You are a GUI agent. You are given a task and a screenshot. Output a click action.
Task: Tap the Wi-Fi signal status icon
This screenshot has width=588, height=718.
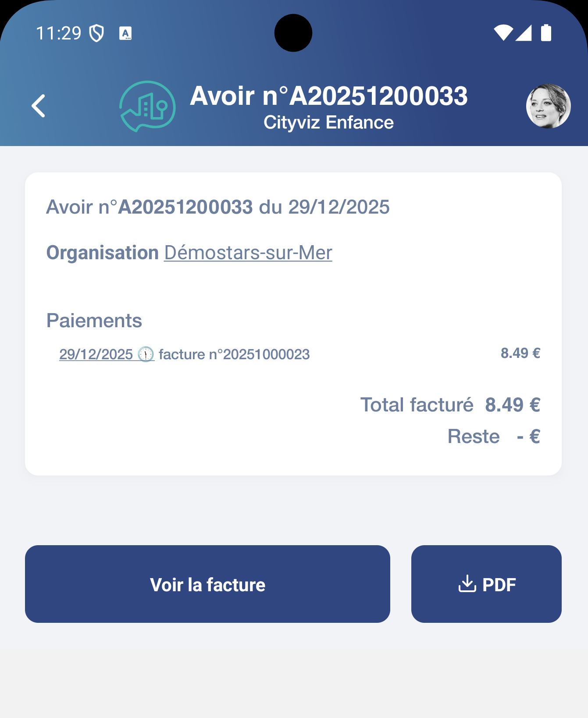pos(503,33)
